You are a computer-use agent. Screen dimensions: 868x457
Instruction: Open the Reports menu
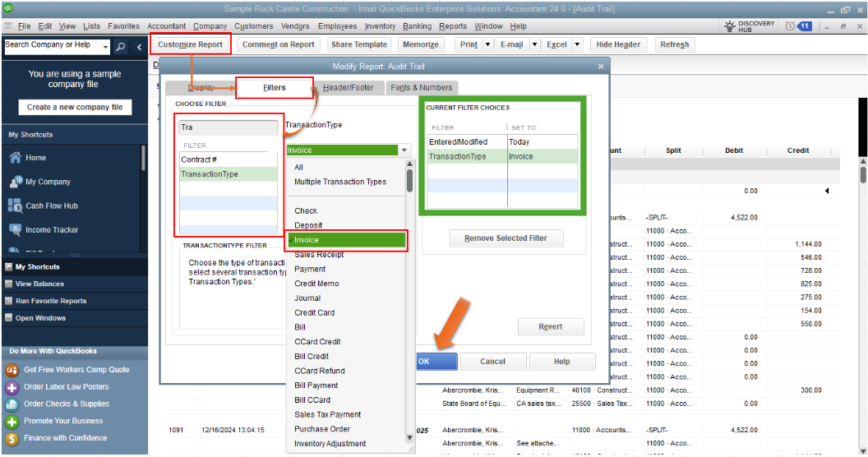coord(453,26)
